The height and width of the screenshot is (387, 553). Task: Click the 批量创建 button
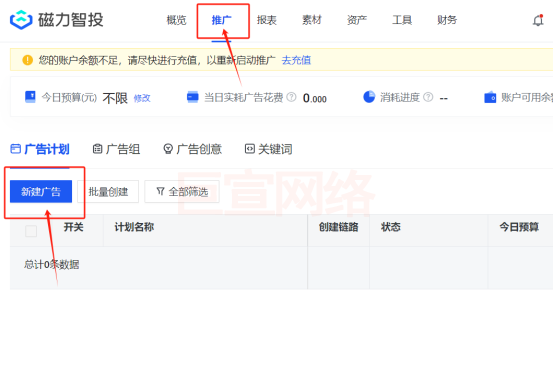click(x=108, y=192)
